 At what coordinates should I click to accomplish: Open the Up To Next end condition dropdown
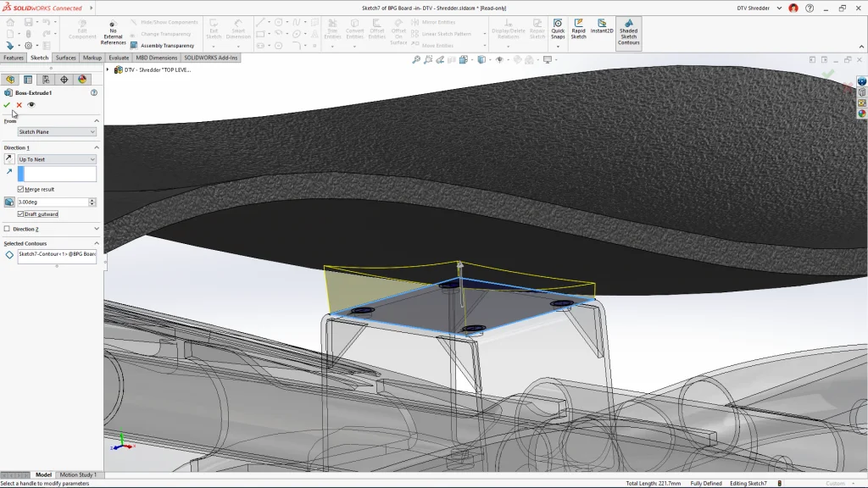(57, 159)
